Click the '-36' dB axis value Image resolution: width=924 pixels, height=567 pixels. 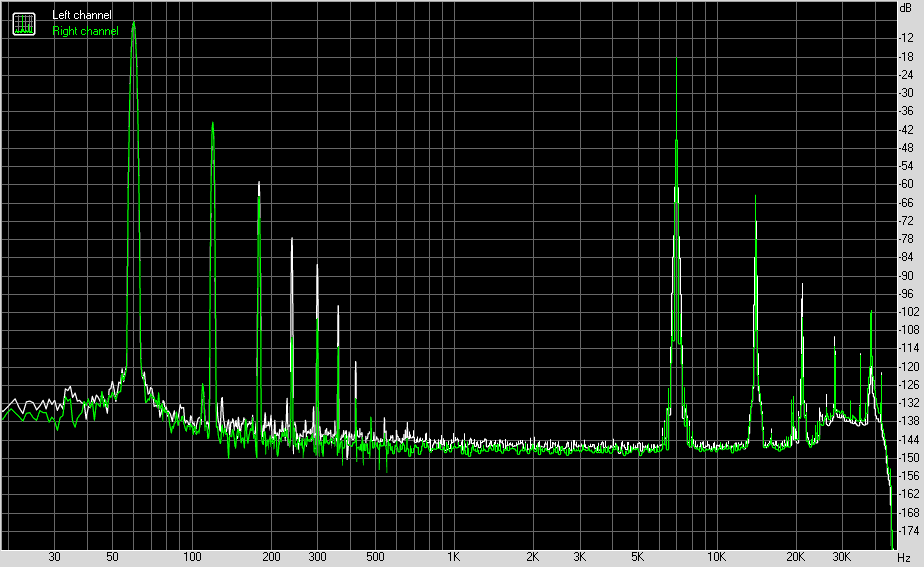(906, 111)
